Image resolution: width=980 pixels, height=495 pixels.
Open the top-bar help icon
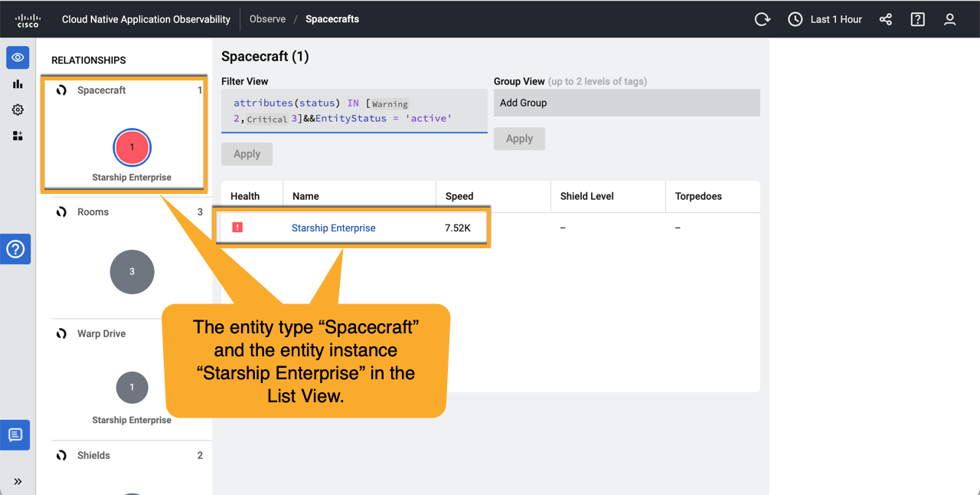pos(917,19)
